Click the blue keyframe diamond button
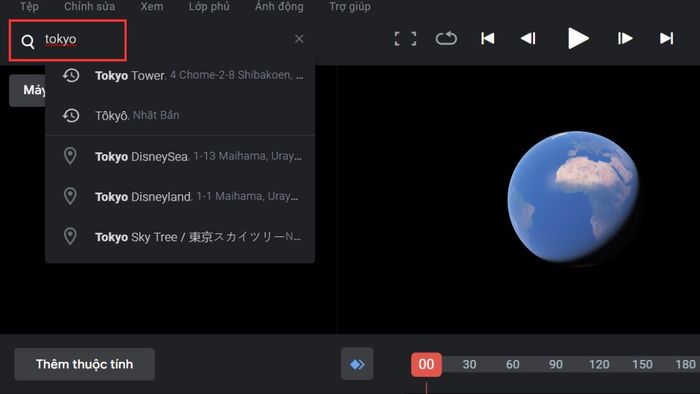The width and height of the screenshot is (700, 394). point(357,364)
